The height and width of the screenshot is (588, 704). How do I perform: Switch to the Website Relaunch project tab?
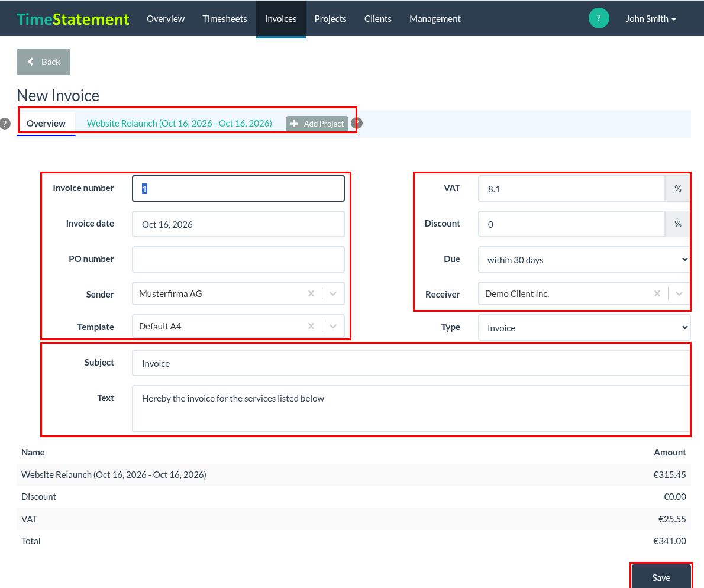point(179,124)
